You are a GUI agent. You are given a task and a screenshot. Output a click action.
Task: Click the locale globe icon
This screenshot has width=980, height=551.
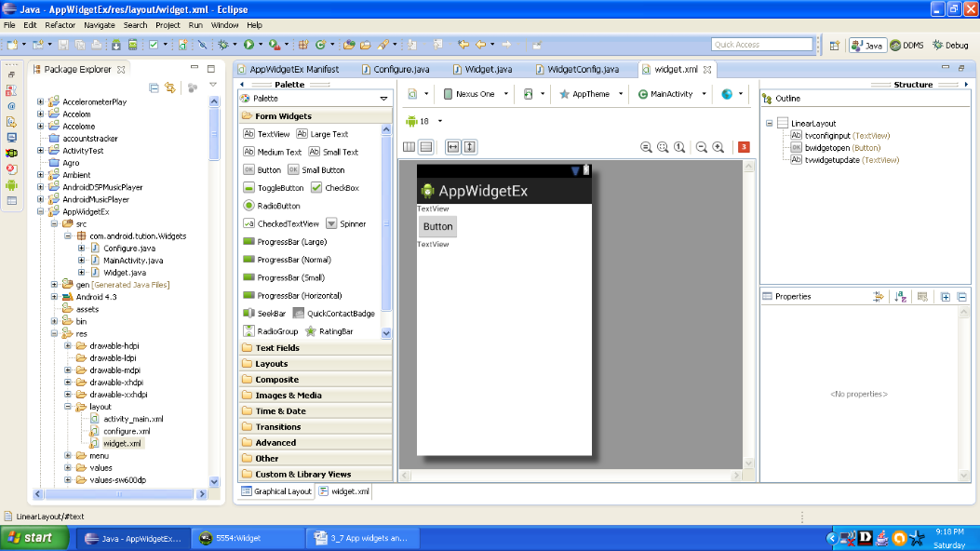pos(727,94)
